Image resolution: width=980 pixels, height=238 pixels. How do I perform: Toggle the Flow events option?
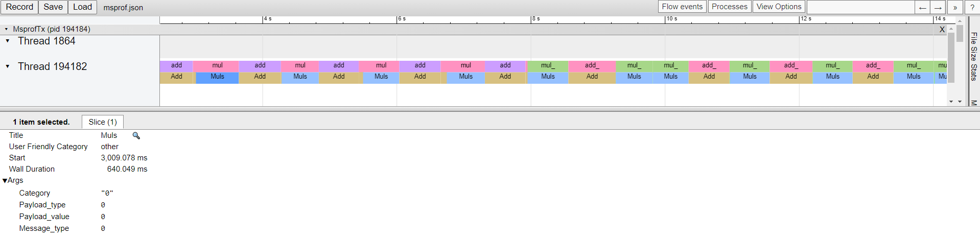[682, 7]
